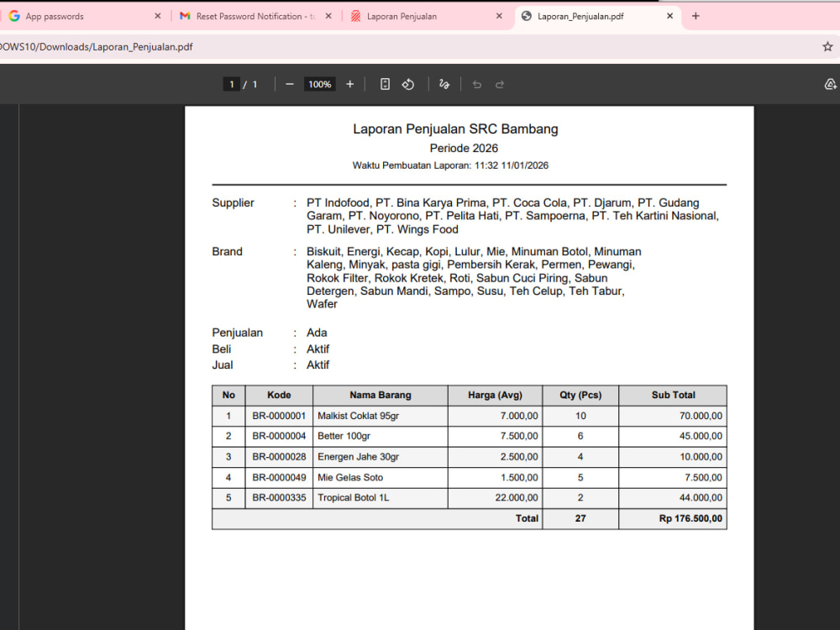Close the Laporan Penjualan web tab
This screenshot has height=630, width=840.
click(x=499, y=16)
